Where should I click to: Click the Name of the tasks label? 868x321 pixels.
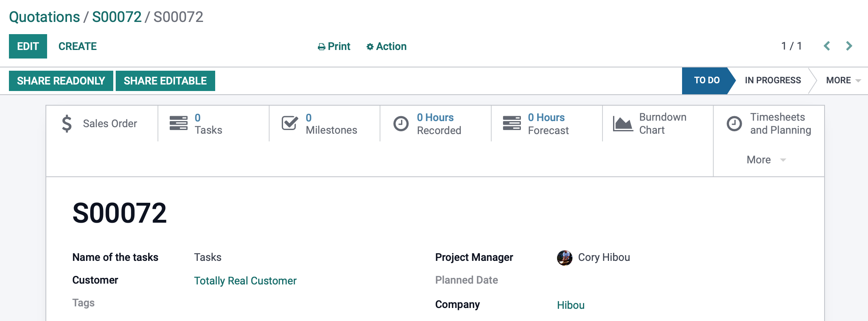coord(115,257)
